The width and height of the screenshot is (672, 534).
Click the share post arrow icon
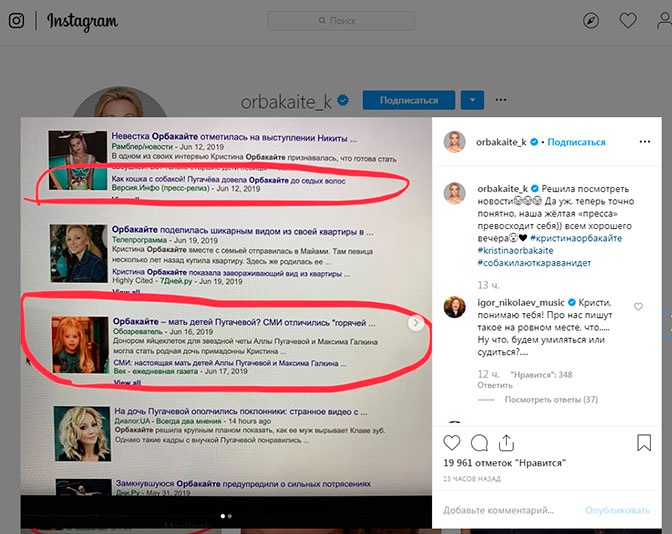(506, 443)
